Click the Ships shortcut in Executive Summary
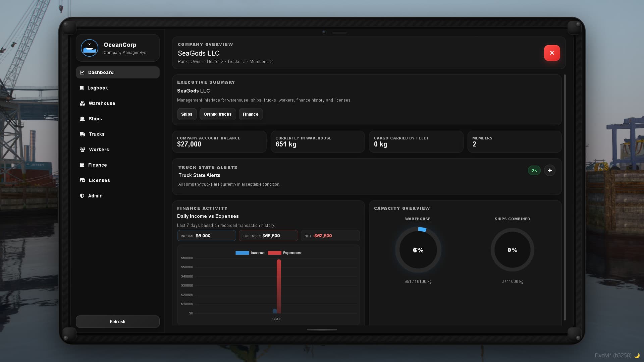The height and width of the screenshot is (362, 644). point(186,114)
